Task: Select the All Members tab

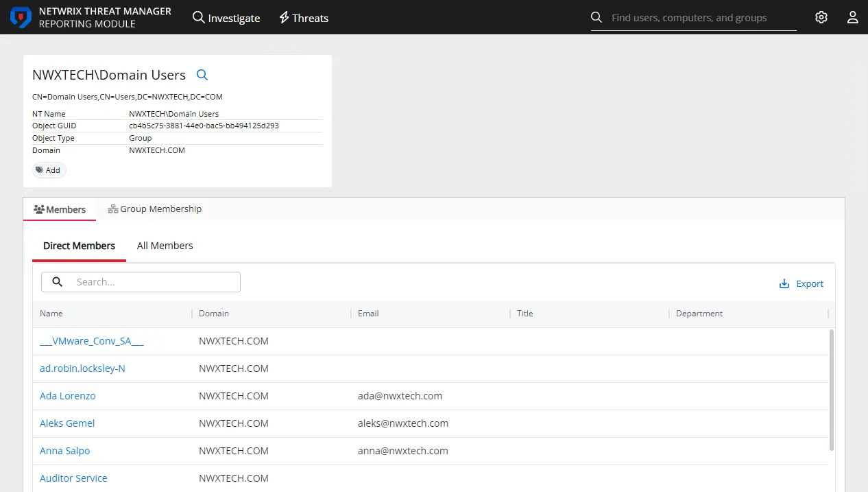Action: coord(165,246)
